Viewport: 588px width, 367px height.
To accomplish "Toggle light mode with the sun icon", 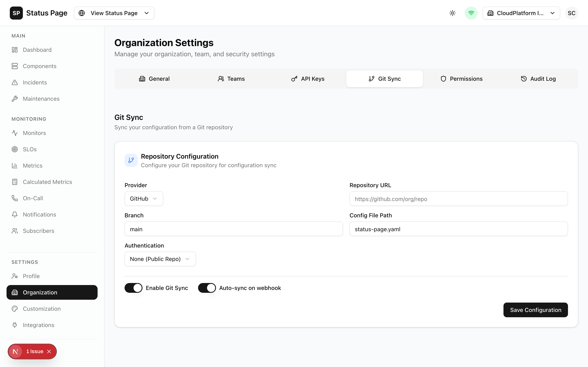I will pos(452,13).
